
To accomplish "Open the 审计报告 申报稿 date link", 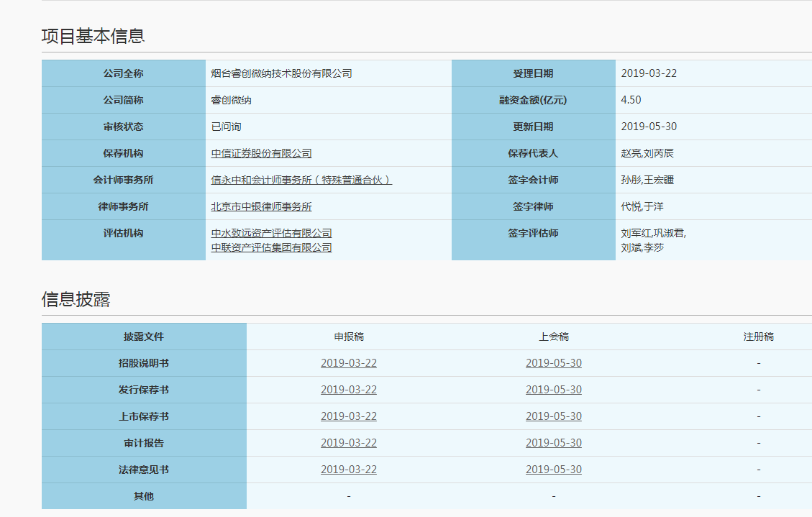I will pyautogui.click(x=349, y=443).
